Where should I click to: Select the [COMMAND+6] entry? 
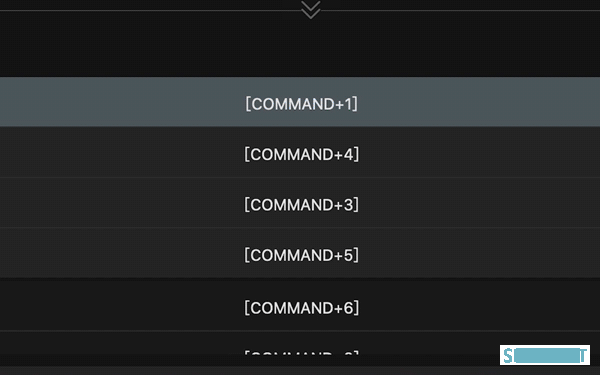point(300,305)
